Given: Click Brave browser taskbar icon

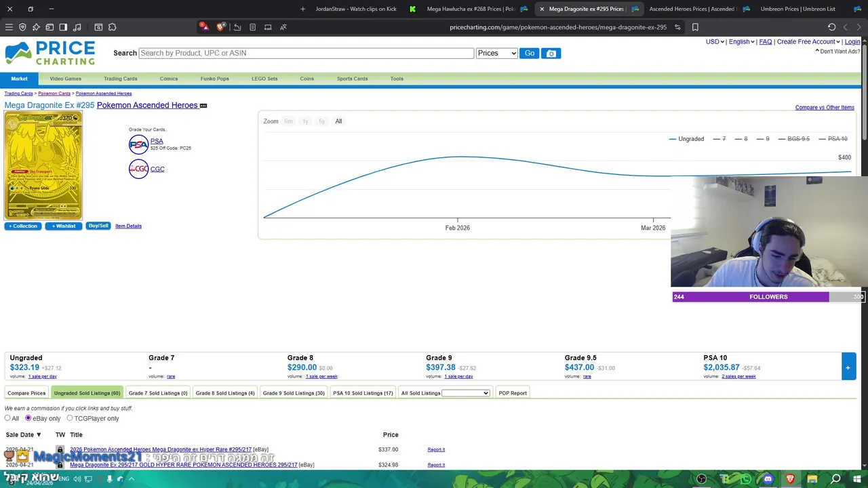Looking at the screenshot, I should (790, 479).
